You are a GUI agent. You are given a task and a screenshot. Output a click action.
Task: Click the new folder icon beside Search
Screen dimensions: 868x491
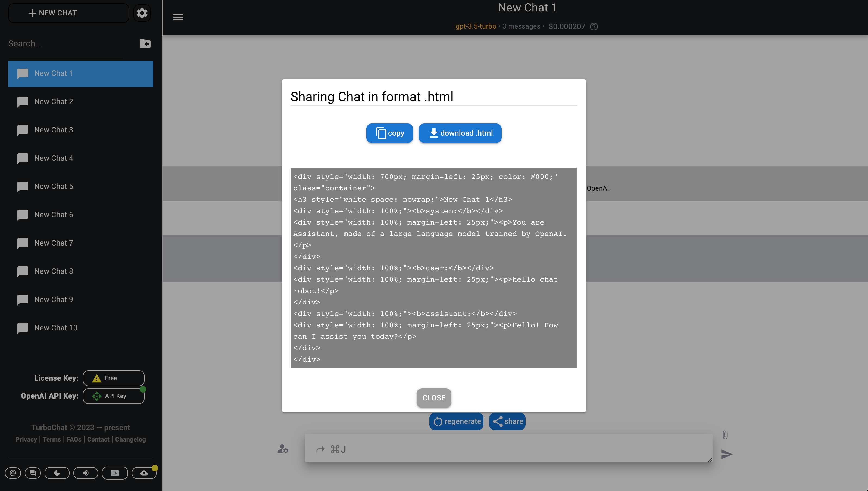[145, 43]
